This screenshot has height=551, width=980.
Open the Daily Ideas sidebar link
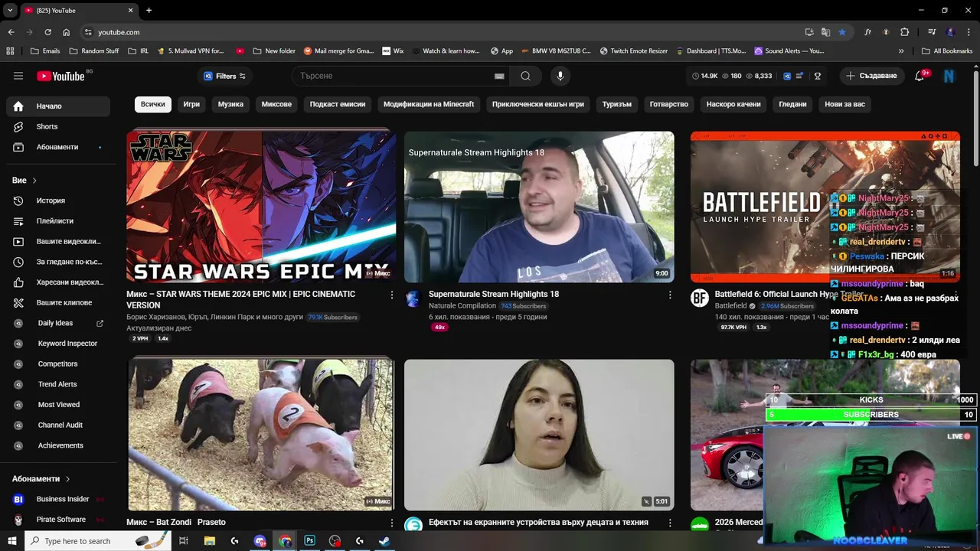pyautogui.click(x=58, y=323)
